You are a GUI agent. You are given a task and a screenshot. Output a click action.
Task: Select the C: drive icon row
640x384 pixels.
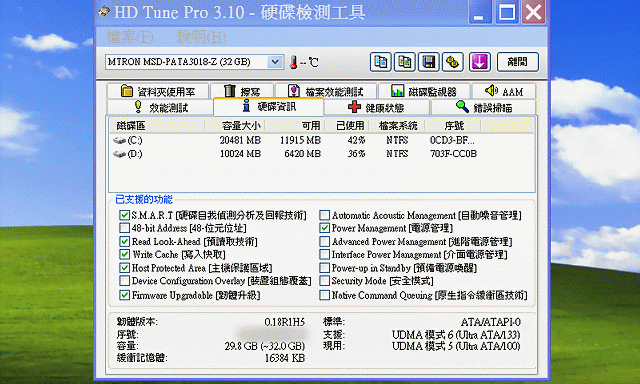(x=120, y=140)
